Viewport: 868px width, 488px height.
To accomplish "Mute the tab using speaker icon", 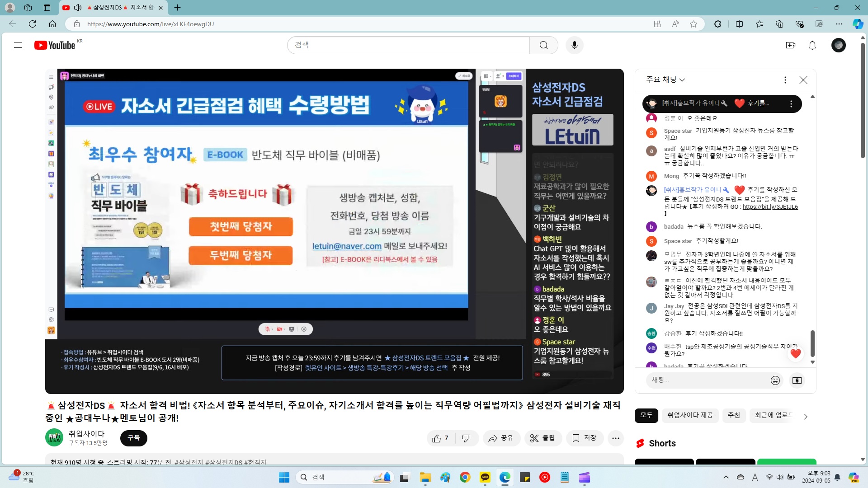I will (78, 7).
